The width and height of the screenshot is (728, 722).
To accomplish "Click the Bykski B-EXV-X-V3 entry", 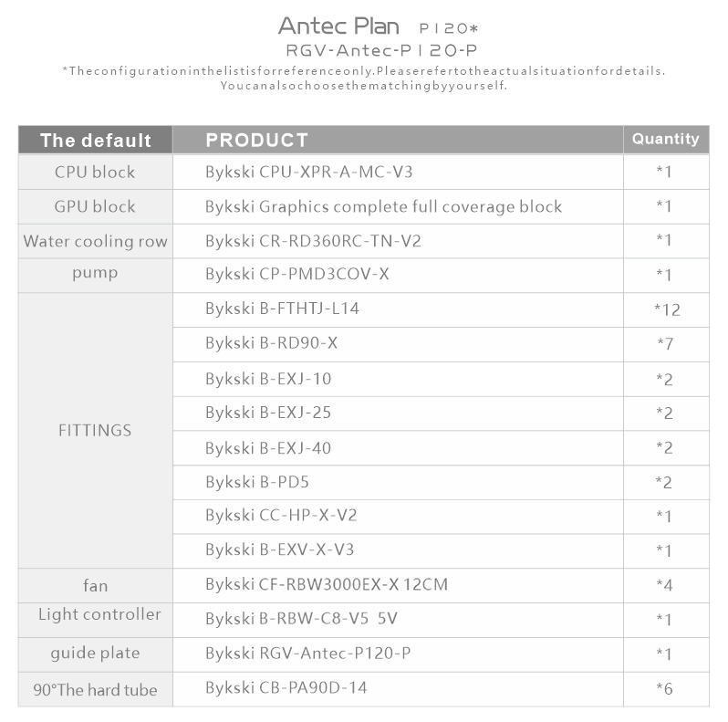I will pyautogui.click(x=279, y=549).
